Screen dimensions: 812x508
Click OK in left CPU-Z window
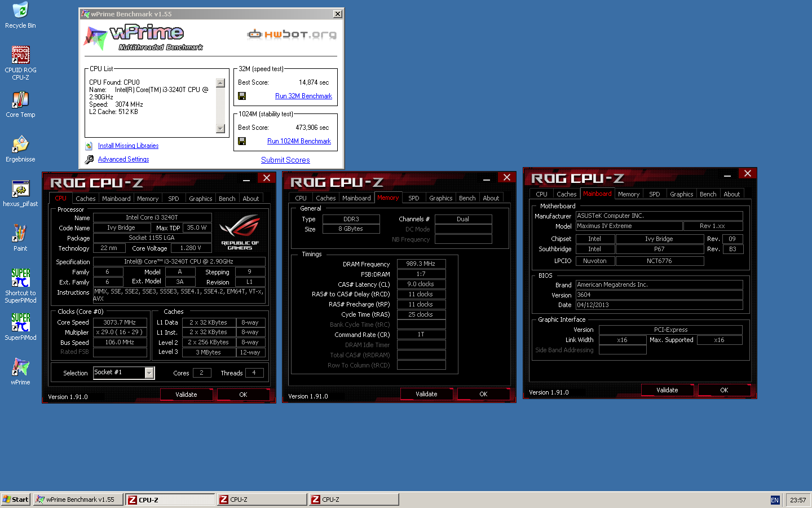[x=243, y=395]
